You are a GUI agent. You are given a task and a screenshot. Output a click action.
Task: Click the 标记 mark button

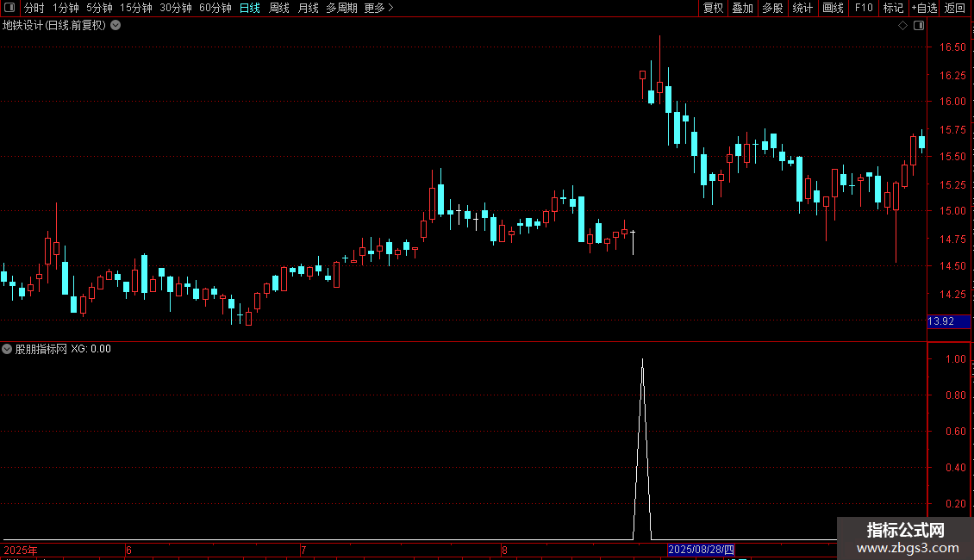coord(893,8)
